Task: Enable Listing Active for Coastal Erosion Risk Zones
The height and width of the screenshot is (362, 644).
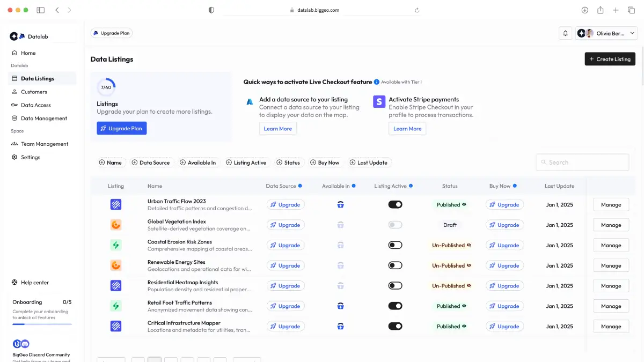Action: point(395,245)
